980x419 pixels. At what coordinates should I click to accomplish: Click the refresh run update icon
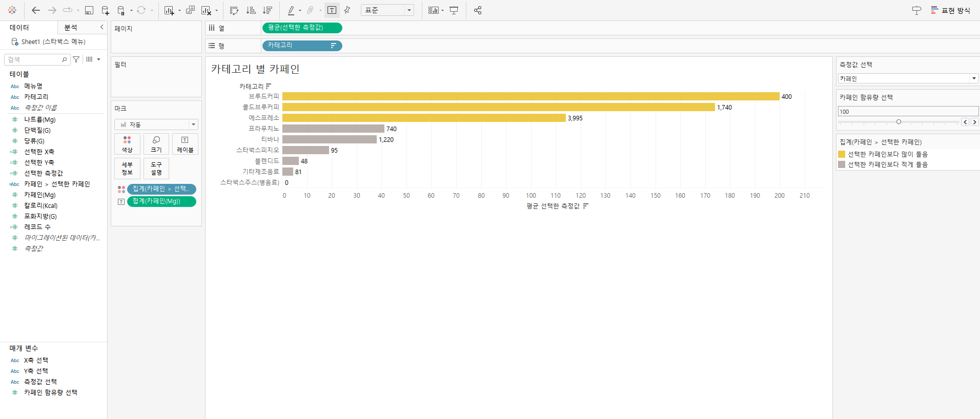[x=141, y=10]
